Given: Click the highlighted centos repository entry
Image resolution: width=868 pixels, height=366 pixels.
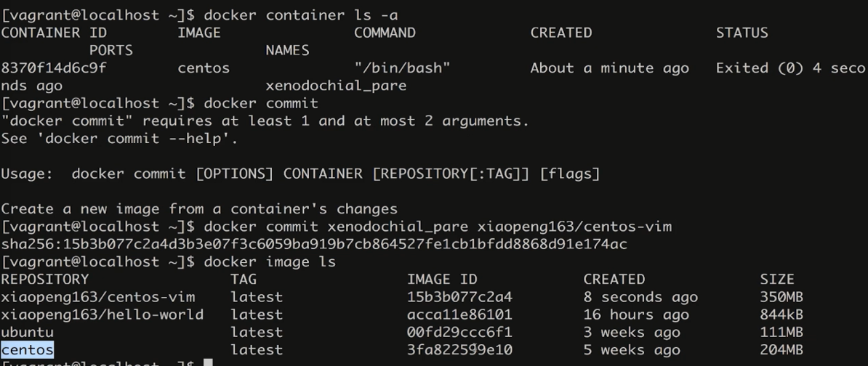Looking at the screenshot, I should (x=28, y=350).
